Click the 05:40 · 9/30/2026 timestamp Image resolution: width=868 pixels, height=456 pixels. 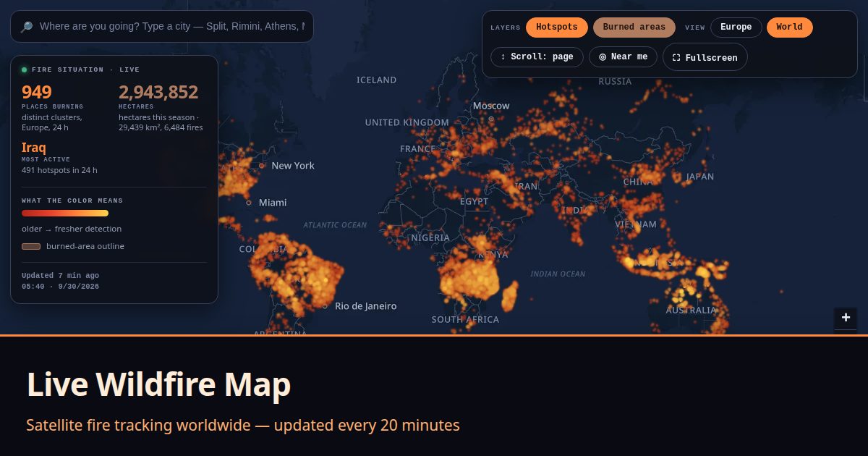pyautogui.click(x=61, y=287)
